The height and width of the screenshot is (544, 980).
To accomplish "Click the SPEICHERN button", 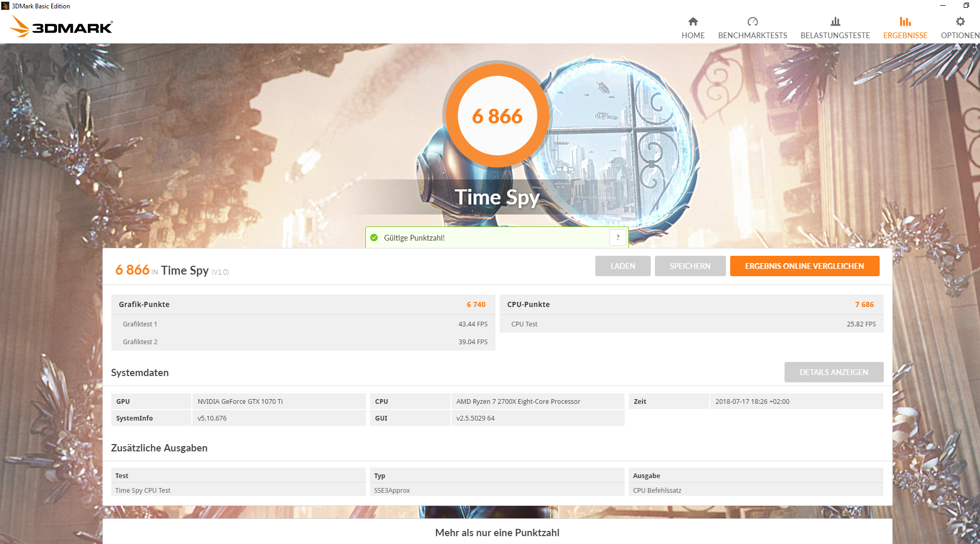I will (x=690, y=266).
